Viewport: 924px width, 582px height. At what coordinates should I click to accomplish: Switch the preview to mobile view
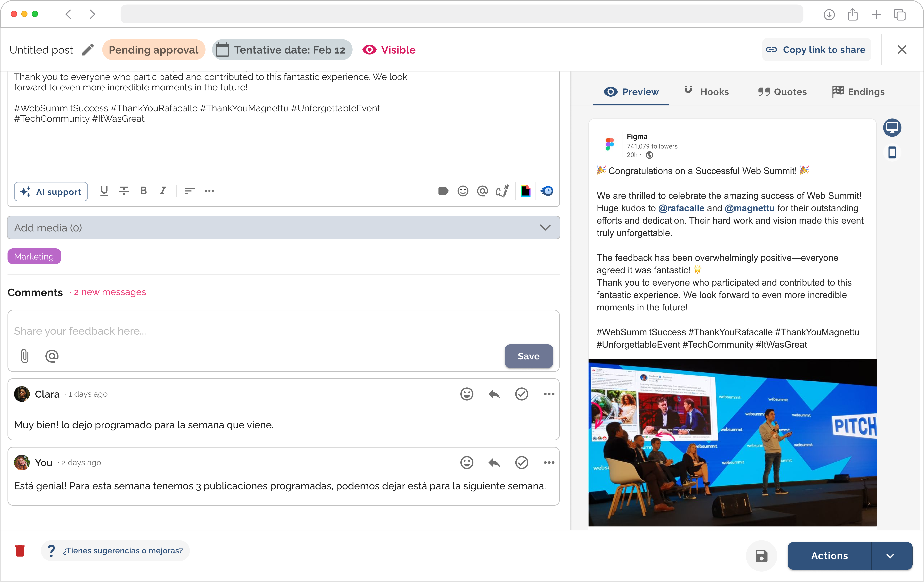tap(892, 153)
